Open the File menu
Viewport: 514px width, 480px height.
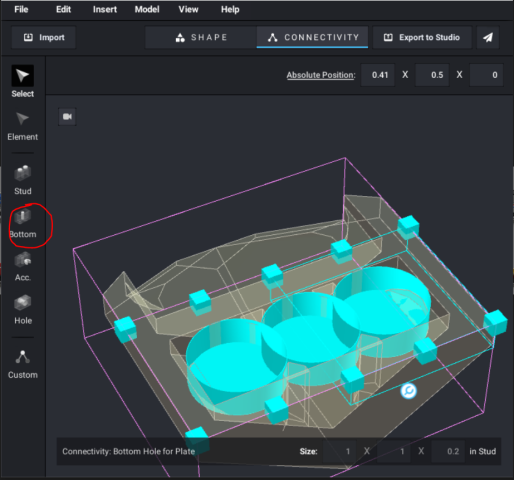(x=21, y=9)
